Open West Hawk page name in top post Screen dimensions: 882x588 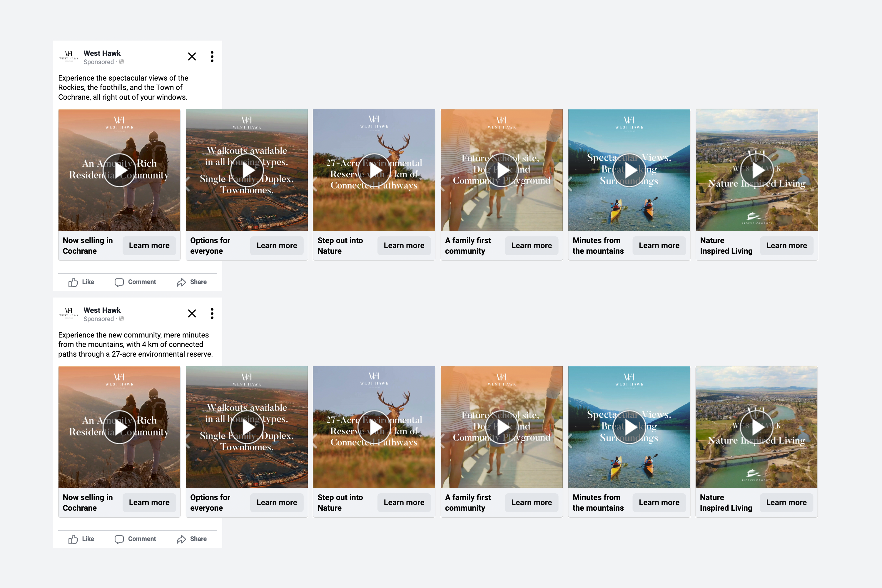[x=102, y=53]
